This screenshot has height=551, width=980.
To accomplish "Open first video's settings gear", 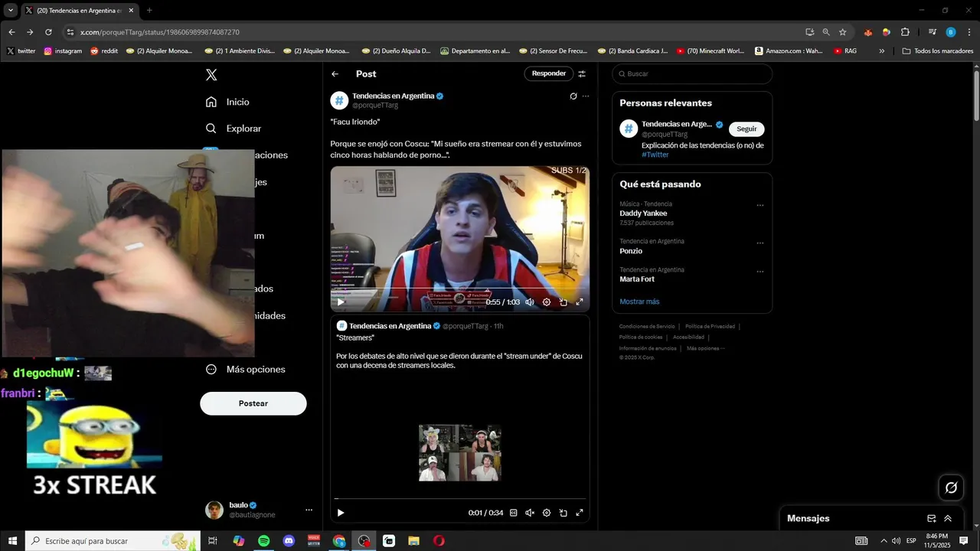I will (x=547, y=302).
